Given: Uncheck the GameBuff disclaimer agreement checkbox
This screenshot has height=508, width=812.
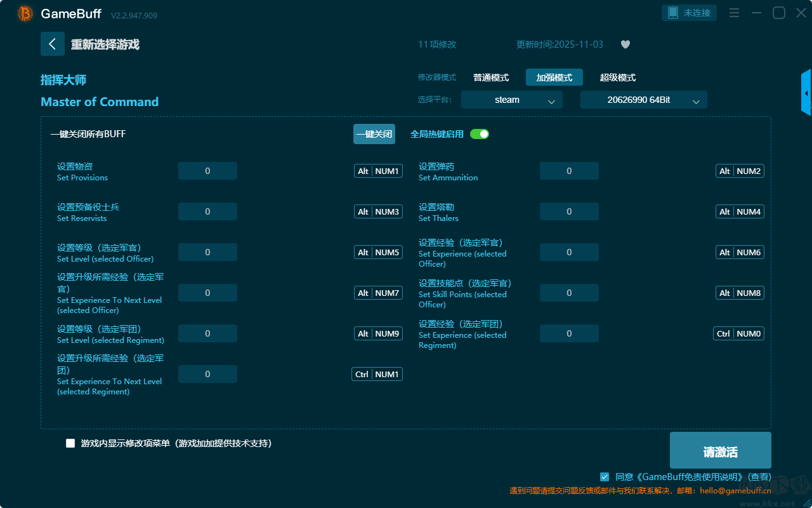Looking at the screenshot, I should pyautogui.click(x=605, y=476).
